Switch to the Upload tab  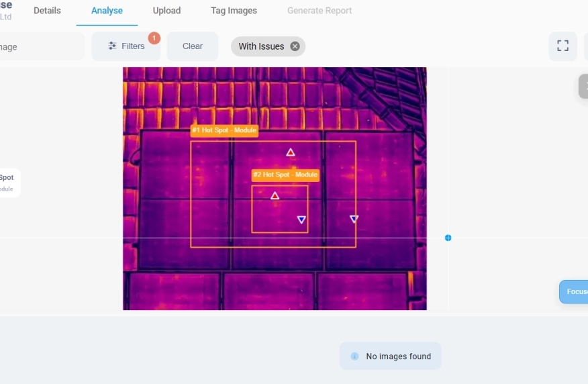point(166,11)
